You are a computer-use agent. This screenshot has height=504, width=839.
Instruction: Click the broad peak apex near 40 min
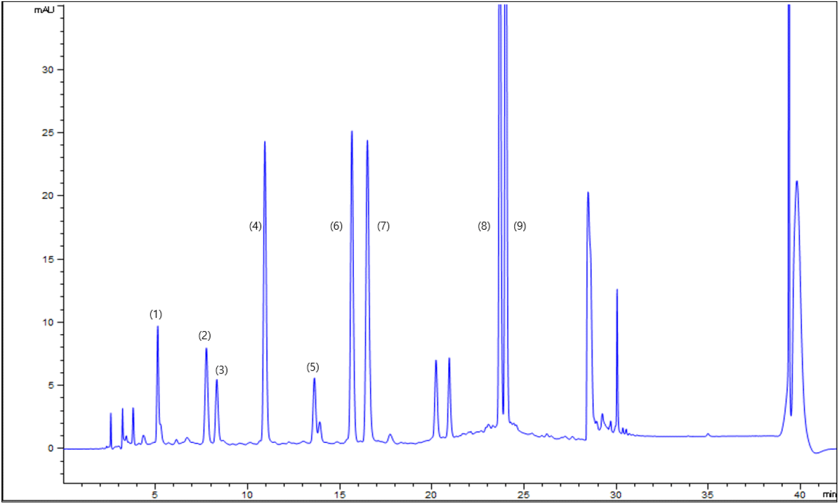[796, 182]
